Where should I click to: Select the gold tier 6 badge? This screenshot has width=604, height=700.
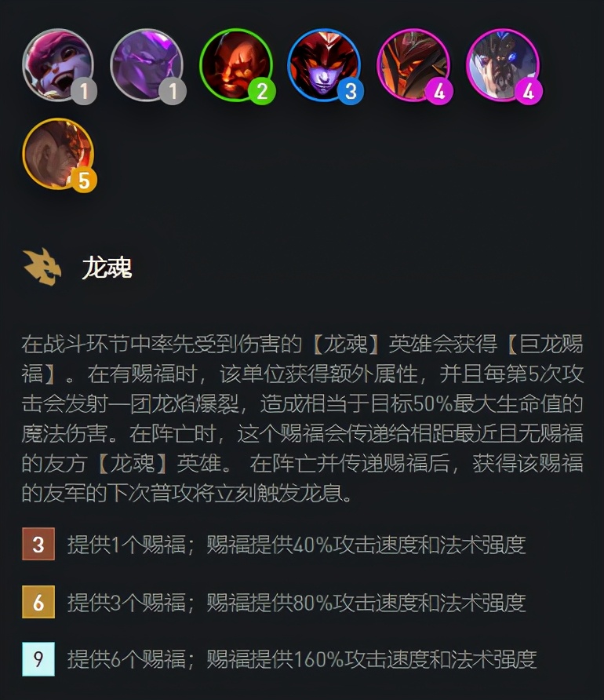coord(38,602)
